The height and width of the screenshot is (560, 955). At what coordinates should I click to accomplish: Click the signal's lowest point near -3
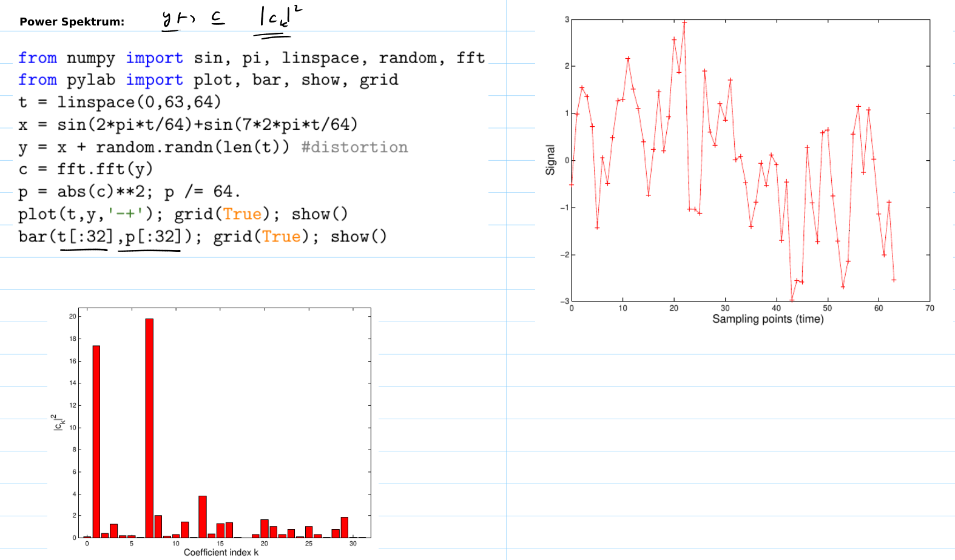pos(792,300)
